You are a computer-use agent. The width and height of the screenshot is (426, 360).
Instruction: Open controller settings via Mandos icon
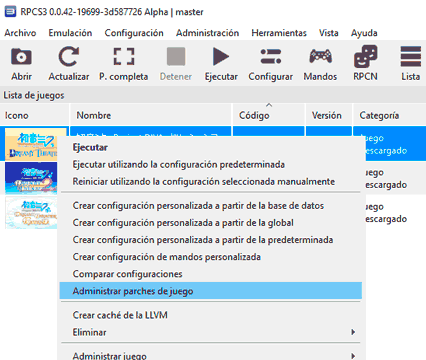click(x=320, y=56)
